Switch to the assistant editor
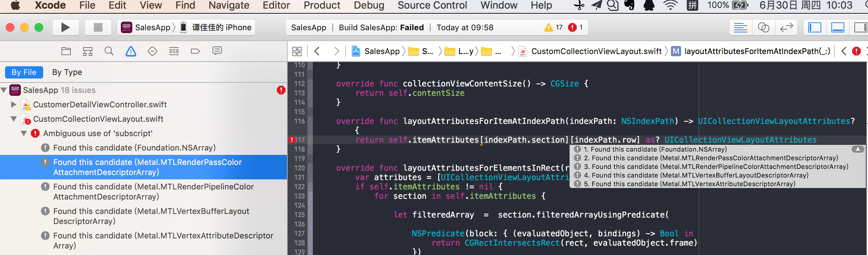The width and height of the screenshot is (868, 255). (x=763, y=27)
